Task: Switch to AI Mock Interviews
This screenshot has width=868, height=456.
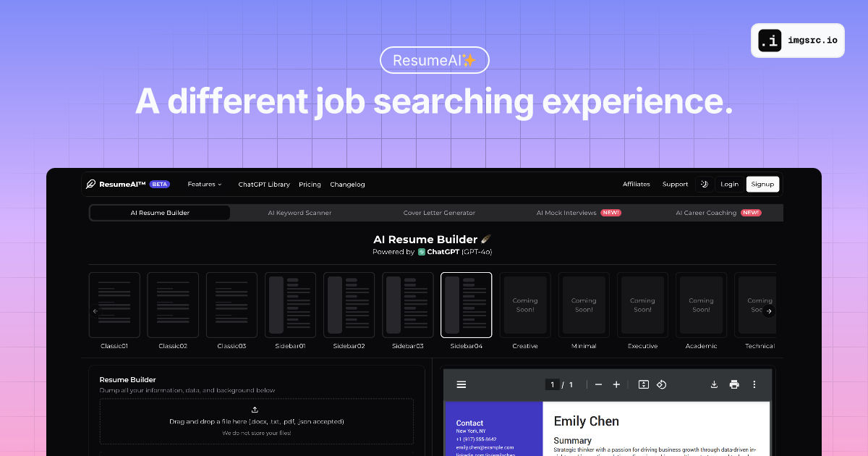Action: [566, 212]
